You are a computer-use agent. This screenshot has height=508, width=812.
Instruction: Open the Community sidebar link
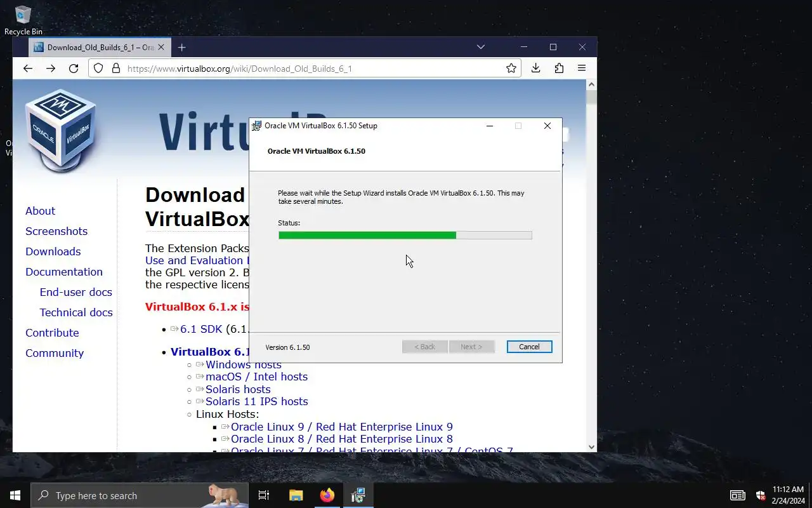coord(55,353)
